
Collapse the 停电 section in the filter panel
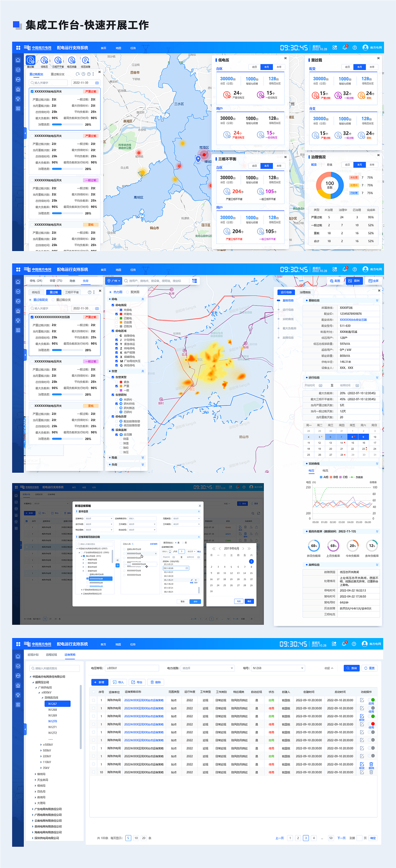[x=143, y=299]
